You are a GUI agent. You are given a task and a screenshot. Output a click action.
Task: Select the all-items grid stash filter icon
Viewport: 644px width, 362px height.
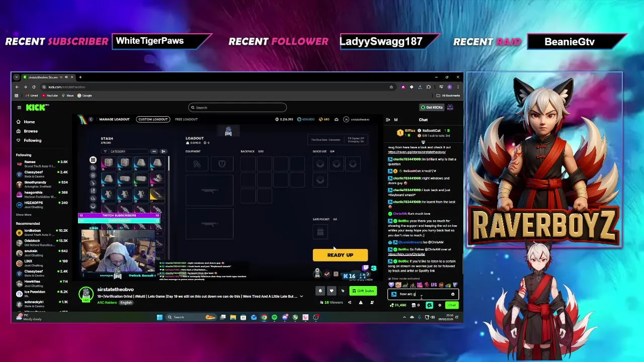click(93, 160)
